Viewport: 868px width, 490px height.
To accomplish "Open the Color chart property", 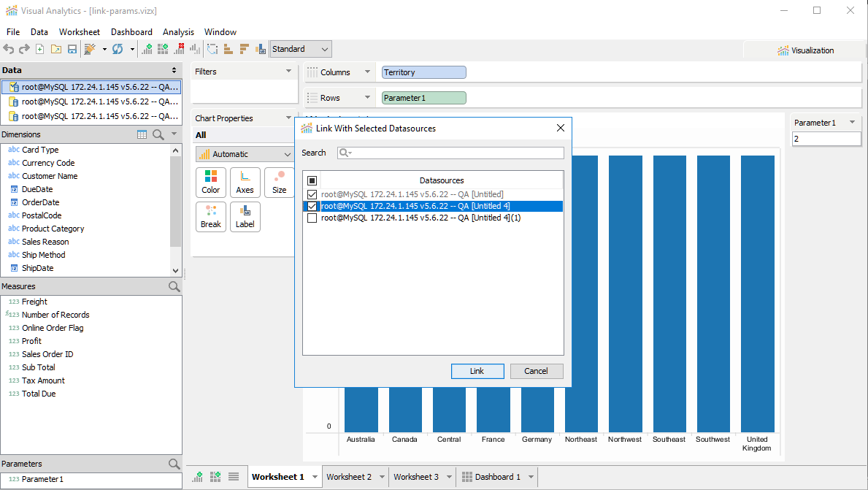I will 211,182.
